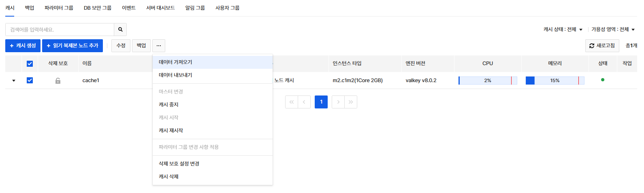This screenshot has width=644, height=193.
Task: Click the search magnifier icon button
Action: pos(120,30)
